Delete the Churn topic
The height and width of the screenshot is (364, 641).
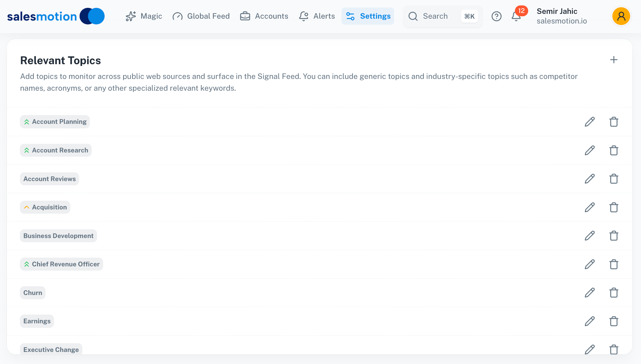point(614,293)
